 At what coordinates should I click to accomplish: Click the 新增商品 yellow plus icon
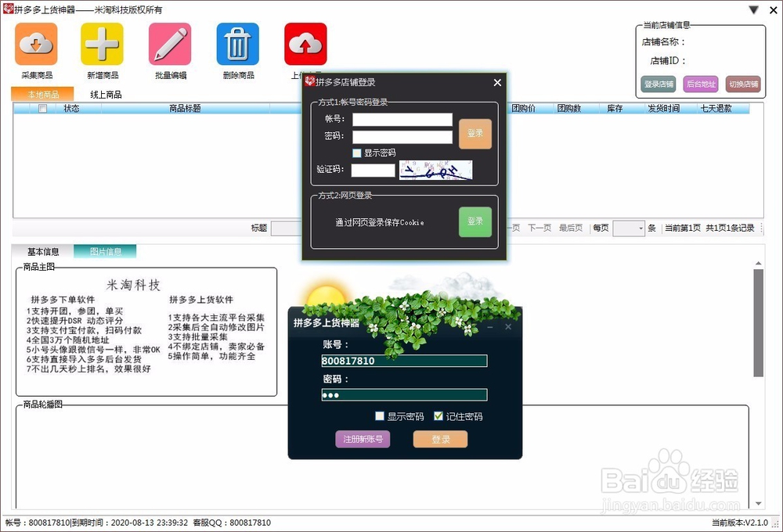tap(102, 44)
